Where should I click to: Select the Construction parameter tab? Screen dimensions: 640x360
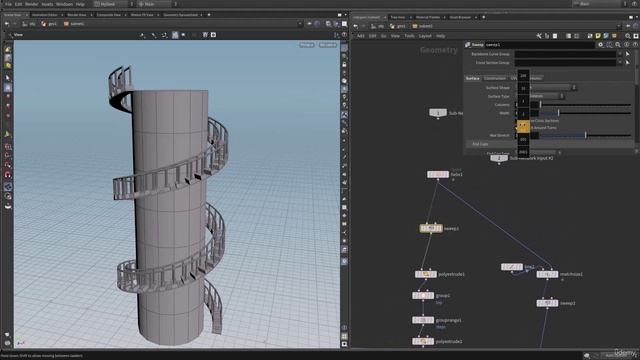(x=495, y=78)
